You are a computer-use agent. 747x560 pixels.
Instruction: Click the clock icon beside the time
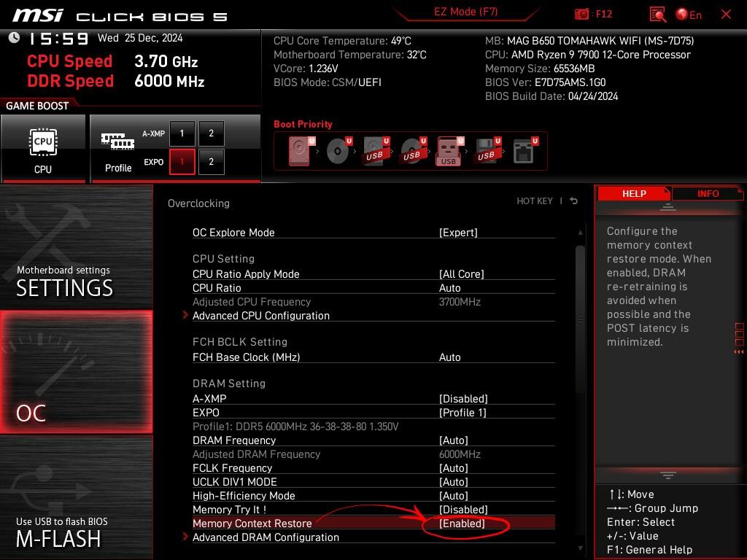click(15, 38)
